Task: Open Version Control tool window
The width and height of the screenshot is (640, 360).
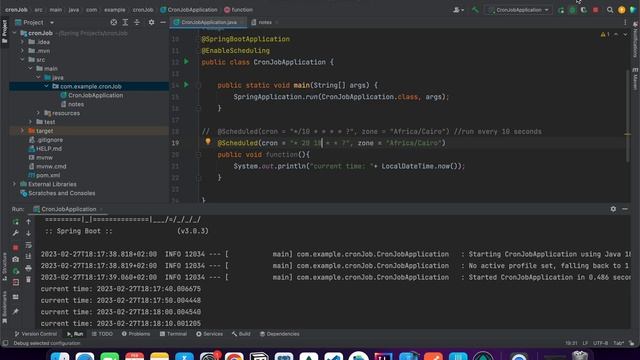Action: pos(36,334)
